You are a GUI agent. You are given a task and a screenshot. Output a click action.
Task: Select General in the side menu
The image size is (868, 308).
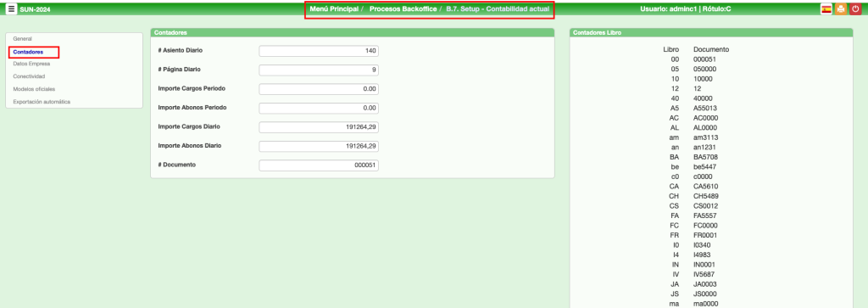[23, 39]
